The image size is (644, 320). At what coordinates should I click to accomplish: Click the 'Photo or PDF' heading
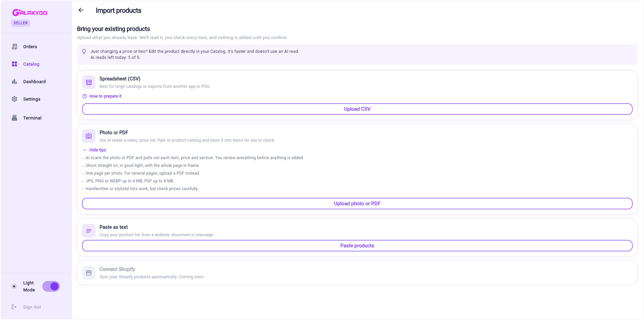point(114,133)
